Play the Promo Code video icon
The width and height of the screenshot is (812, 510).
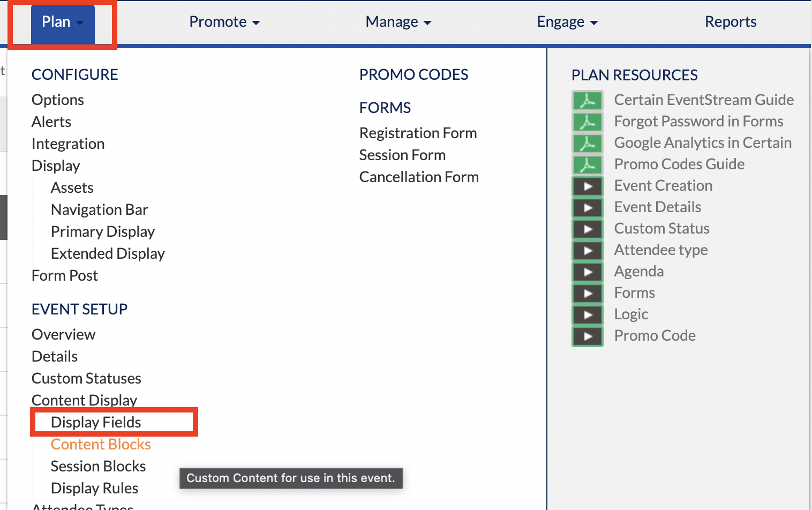point(588,336)
